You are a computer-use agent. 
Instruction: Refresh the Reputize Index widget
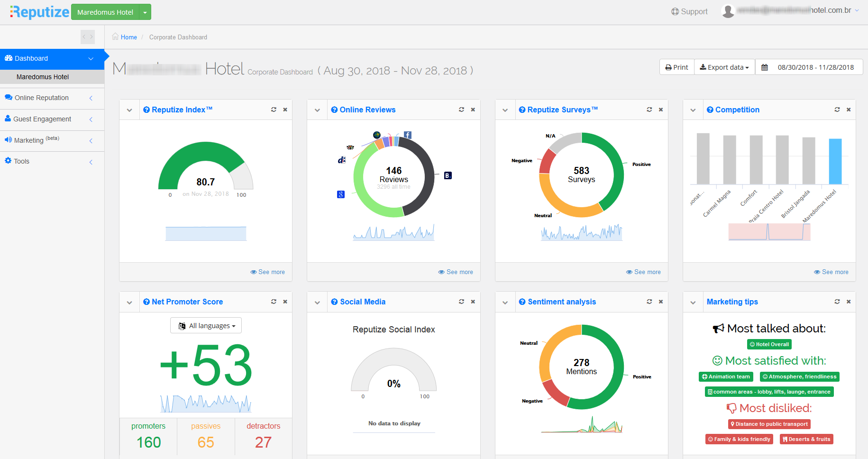274,110
